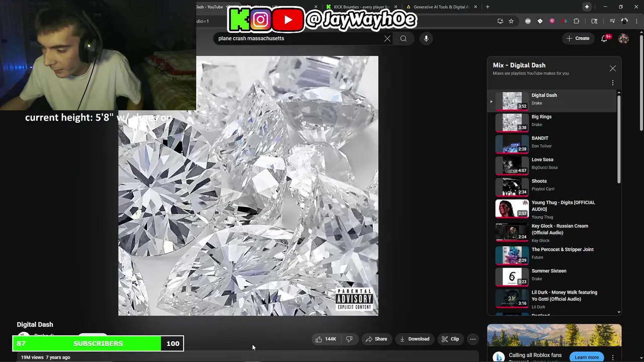Click the magnifier search button
644x362 pixels.
(404, 38)
